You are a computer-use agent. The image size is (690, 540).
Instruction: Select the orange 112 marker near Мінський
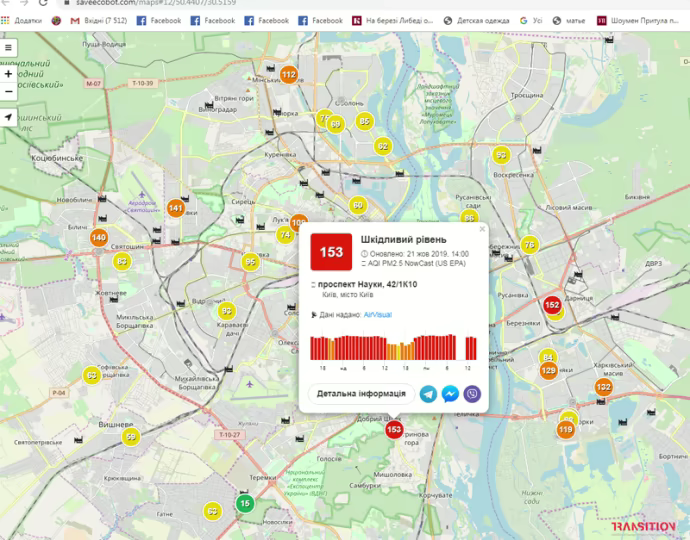tap(288, 75)
